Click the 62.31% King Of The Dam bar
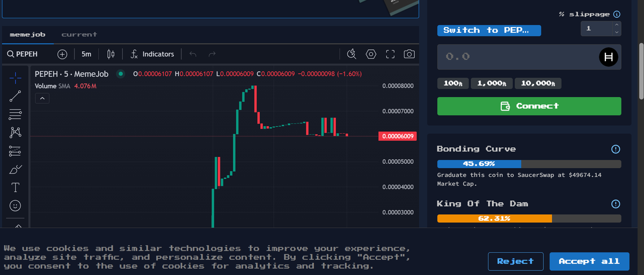This screenshot has width=644, height=275. (529, 219)
